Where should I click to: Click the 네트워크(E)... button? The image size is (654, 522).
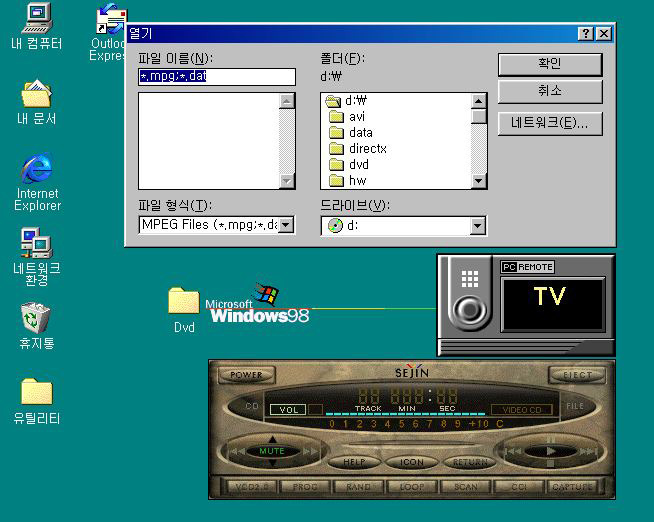(x=550, y=123)
